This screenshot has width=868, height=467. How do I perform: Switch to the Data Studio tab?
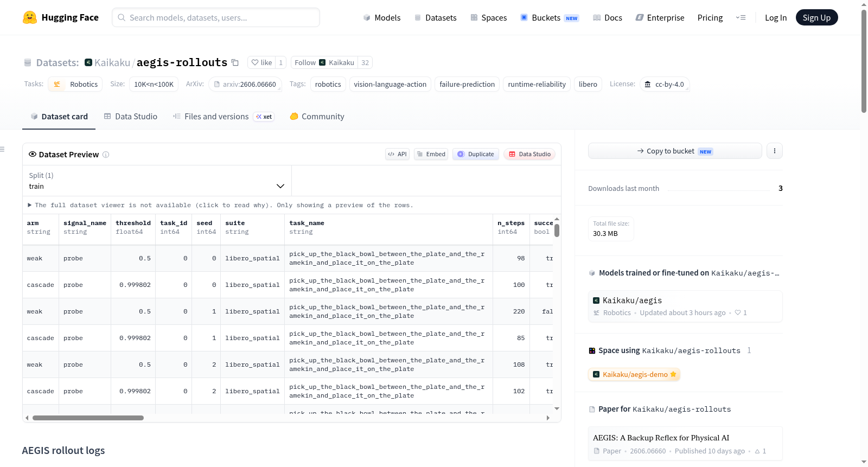pyautogui.click(x=131, y=117)
